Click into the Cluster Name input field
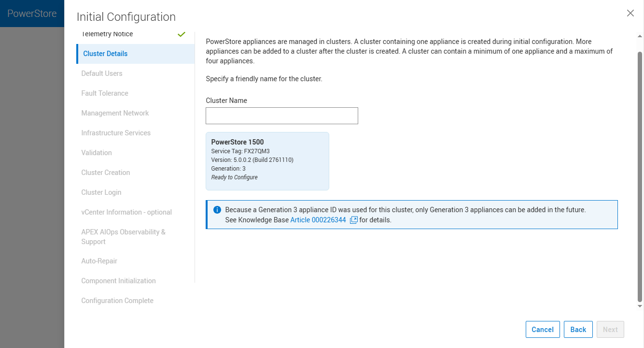The image size is (644, 348). coord(282,116)
